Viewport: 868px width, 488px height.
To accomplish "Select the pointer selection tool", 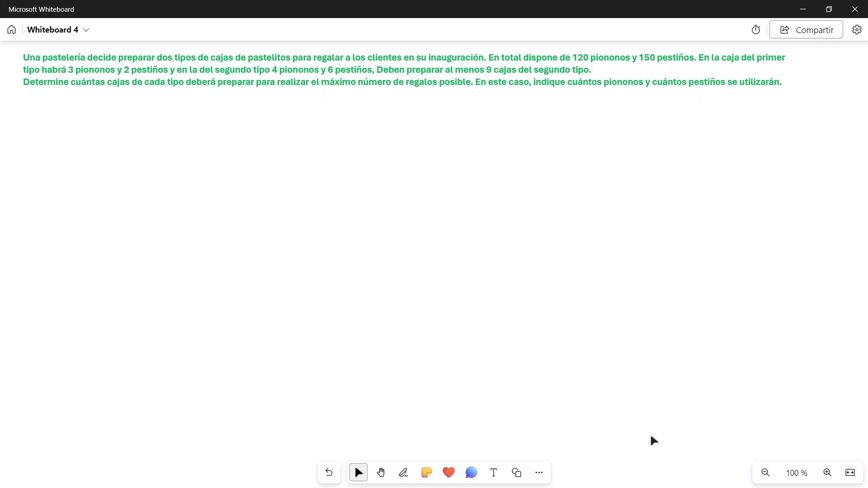I will pyautogui.click(x=359, y=473).
